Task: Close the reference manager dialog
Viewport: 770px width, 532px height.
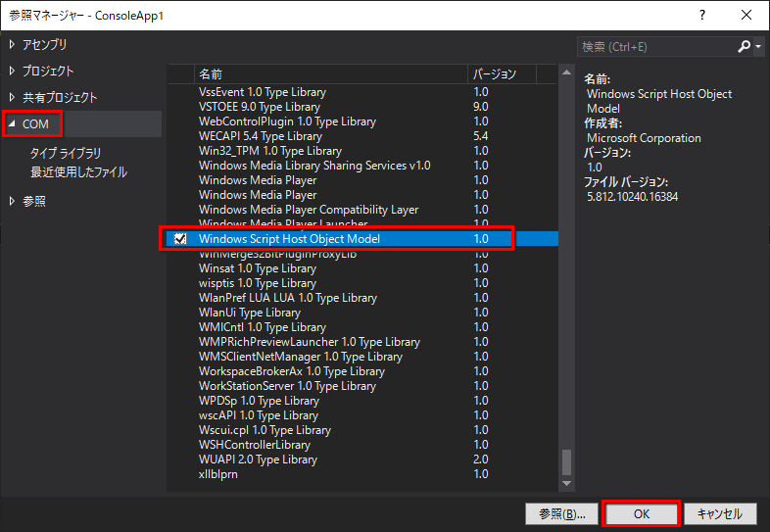Action: 746,16
